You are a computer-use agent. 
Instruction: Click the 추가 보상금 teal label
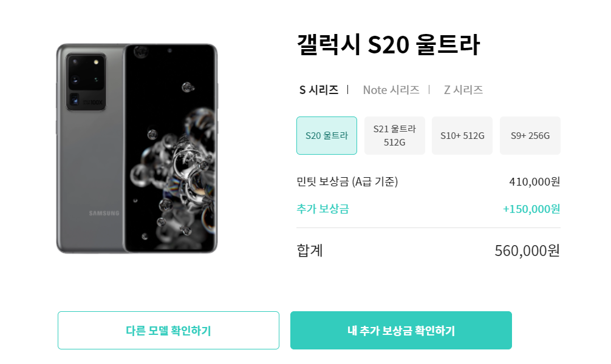[x=323, y=209]
